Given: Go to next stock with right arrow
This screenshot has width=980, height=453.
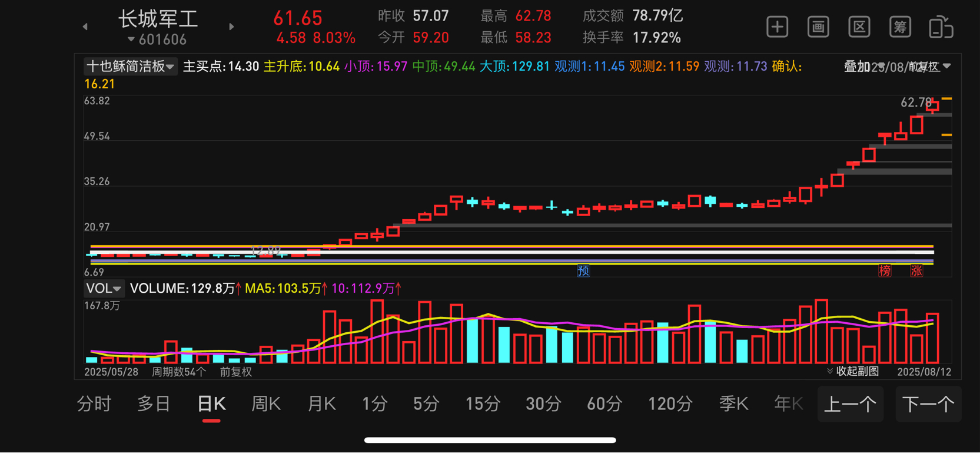Looking at the screenshot, I should point(231,27).
